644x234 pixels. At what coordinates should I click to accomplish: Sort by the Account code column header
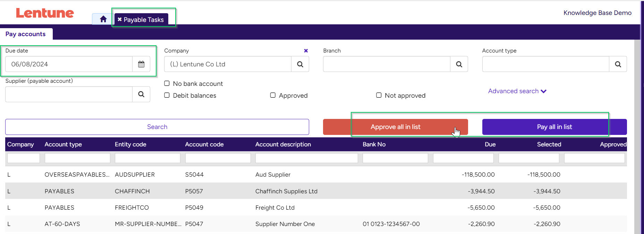pos(204,144)
